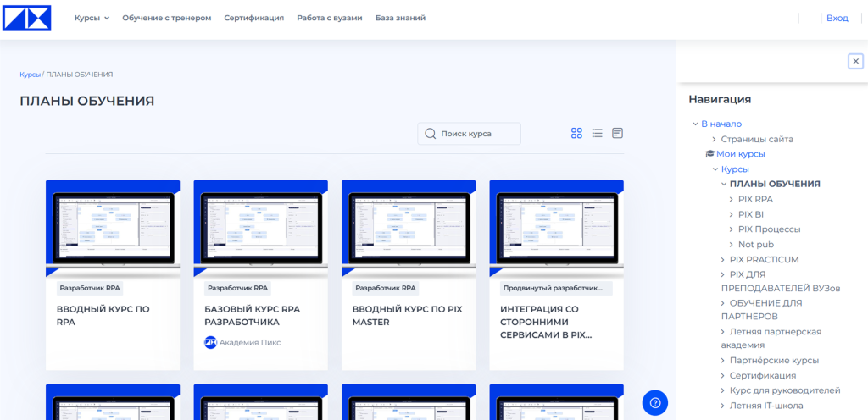The height and width of the screenshot is (420, 868).
Task: Click Курсы breadcrumb link
Action: [30, 75]
